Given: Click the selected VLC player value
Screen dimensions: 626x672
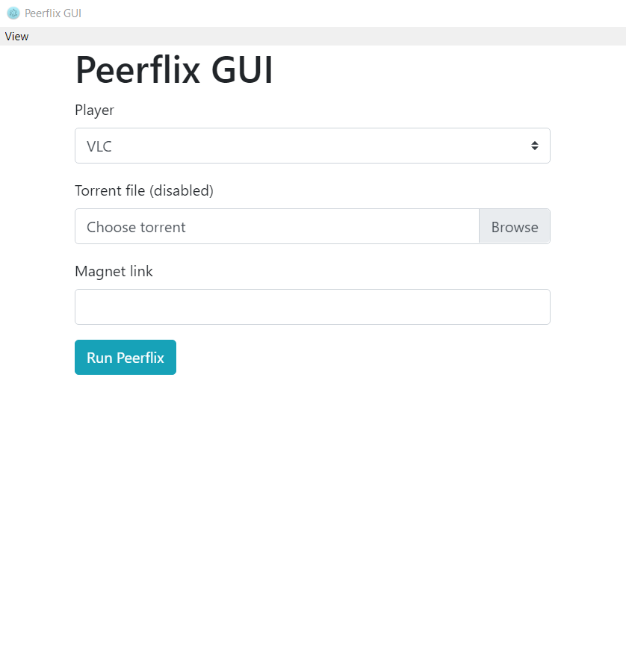Looking at the screenshot, I should (99, 146).
